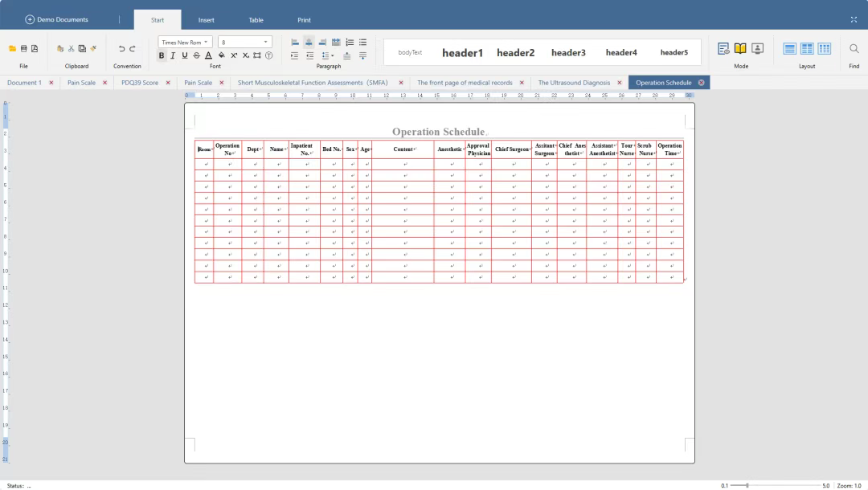Click the superscript icon
Screen dimensions: 868x490
point(234,55)
